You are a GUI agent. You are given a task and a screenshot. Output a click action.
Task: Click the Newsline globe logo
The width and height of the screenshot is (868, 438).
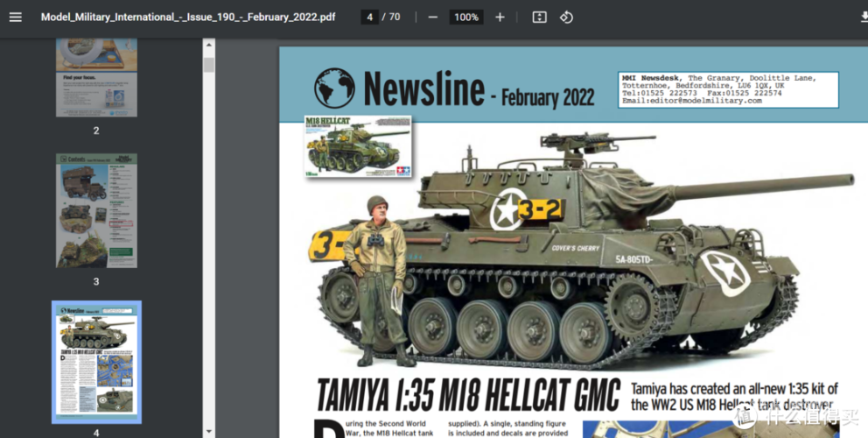pyautogui.click(x=334, y=88)
